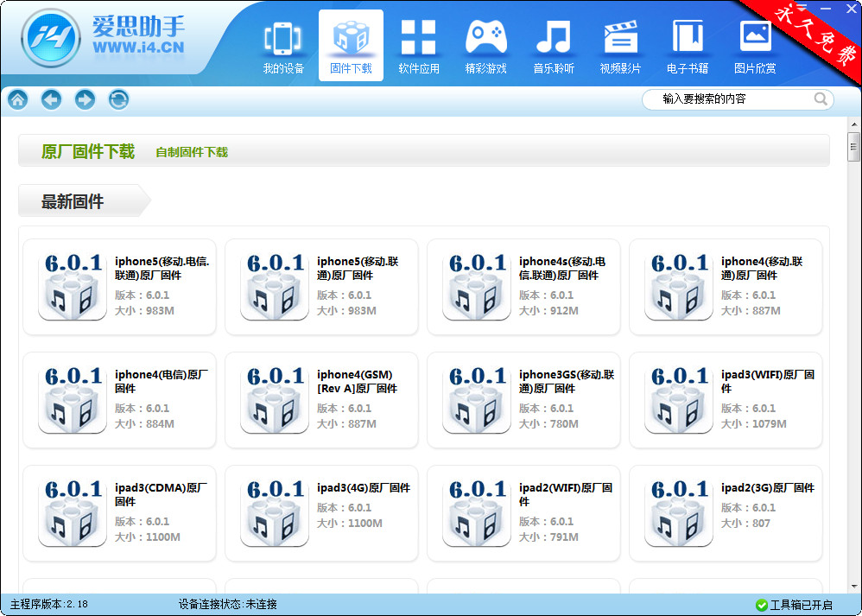
Task: Open ipad2(3G)原厂固件 title link
Action: pyautogui.click(x=768, y=488)
